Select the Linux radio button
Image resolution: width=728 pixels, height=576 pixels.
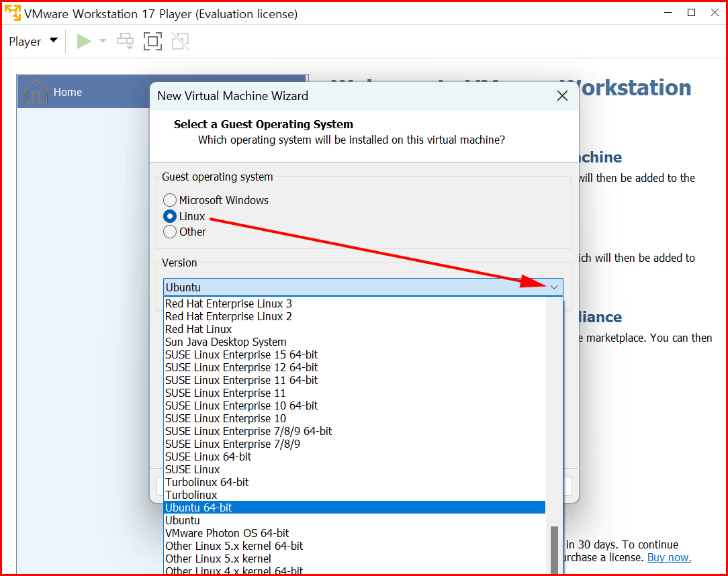170,216
